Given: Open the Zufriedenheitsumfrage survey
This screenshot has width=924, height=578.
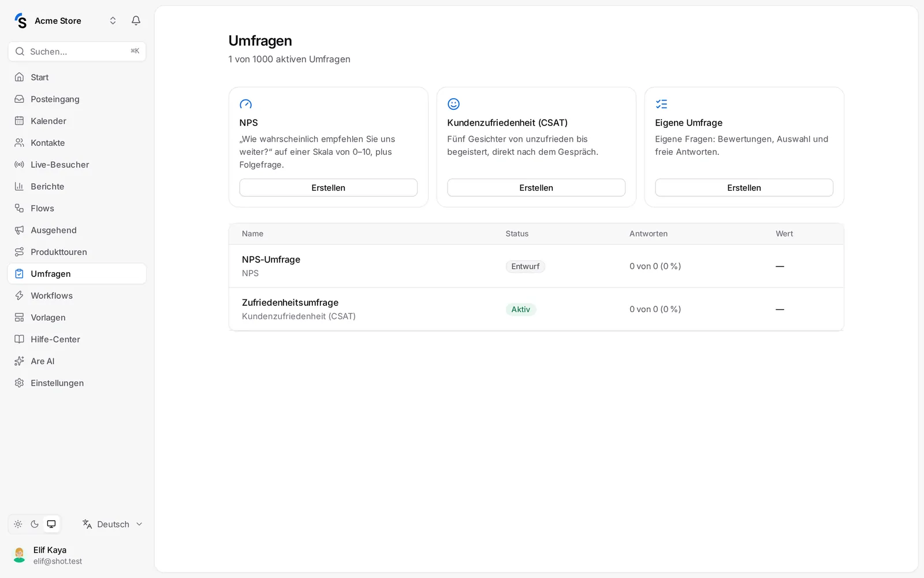Looking at the screenshot, I should [x=536, y=309].
